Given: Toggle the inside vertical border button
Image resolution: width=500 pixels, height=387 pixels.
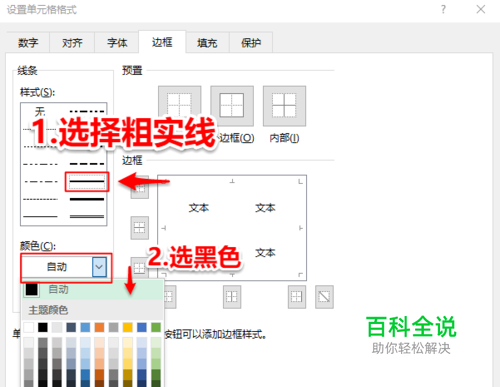Looking at the screenshot, I should tap(232, 297).
